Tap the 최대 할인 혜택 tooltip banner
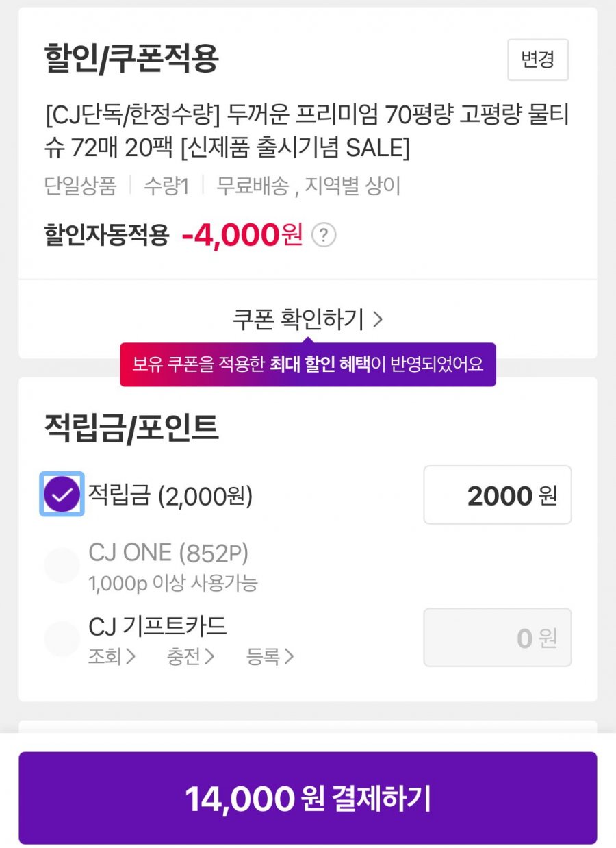The width and height of the screenshot is (616, 848). point(308,364)
